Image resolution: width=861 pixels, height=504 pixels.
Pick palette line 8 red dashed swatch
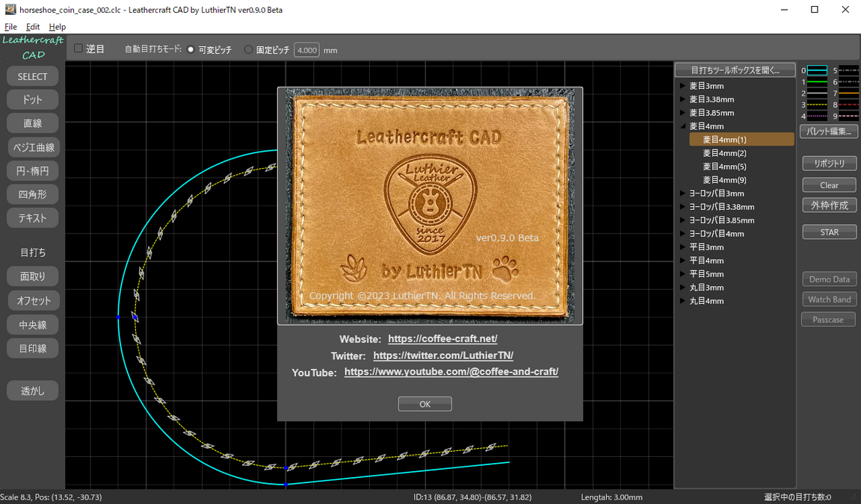coord(849,105)
